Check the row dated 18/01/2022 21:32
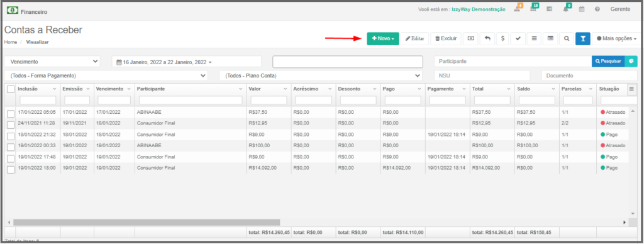Image resolution: width=644 pixels, height=244 pixels. [x=10, y=136]
